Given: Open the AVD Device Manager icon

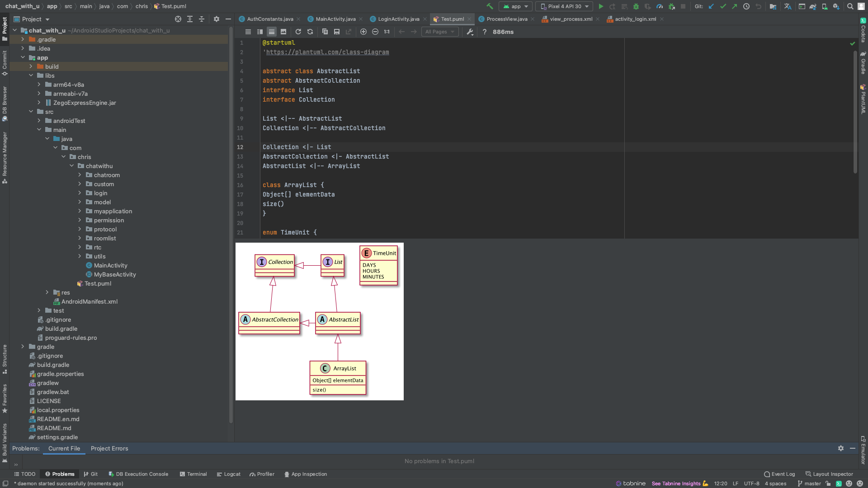Looking at the screenshot, I should point(825,6).
